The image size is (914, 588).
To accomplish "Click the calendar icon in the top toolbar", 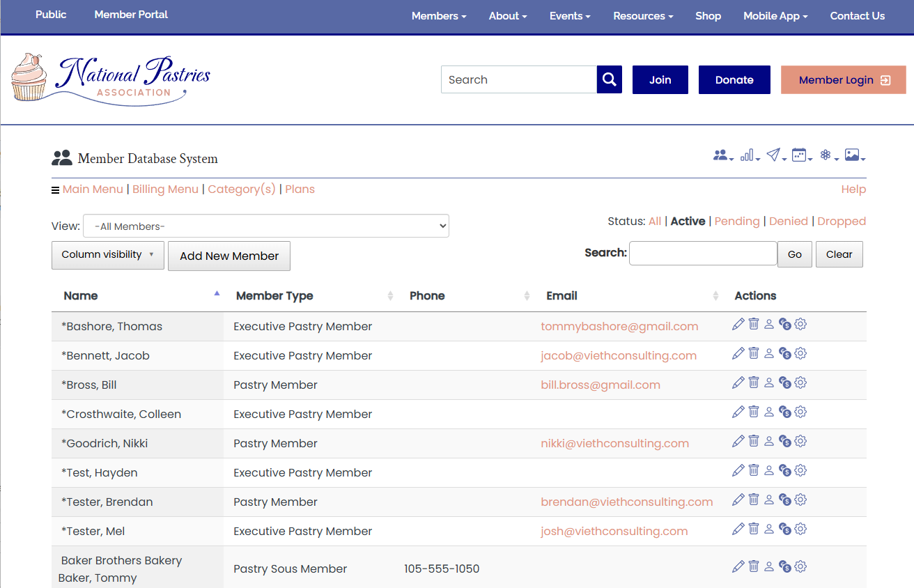I will click(x=800, y=155).
